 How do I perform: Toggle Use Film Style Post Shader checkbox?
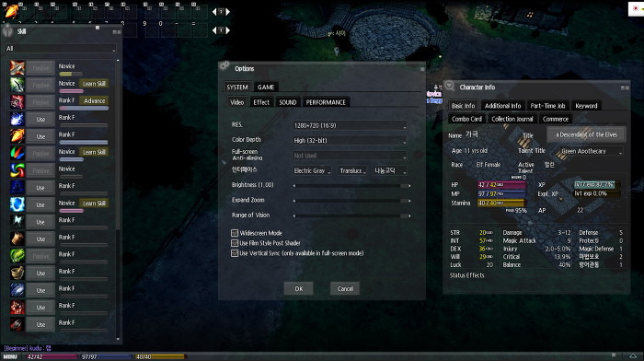[235, 243]
